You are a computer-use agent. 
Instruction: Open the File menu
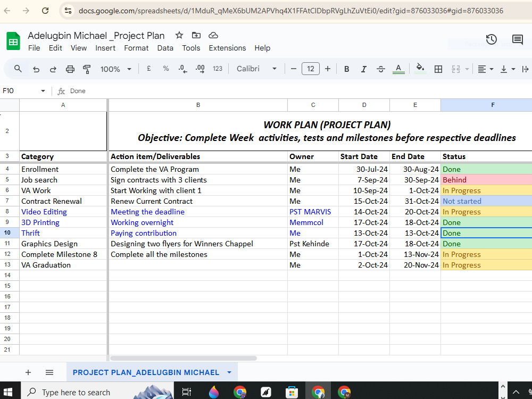tap(34, 48)
